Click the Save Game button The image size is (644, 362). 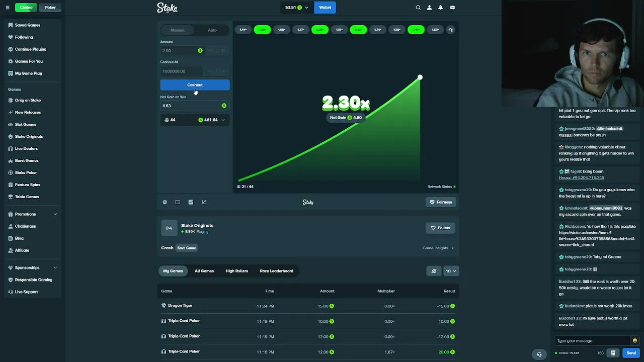pyautogui.click(x=187, y=248)
